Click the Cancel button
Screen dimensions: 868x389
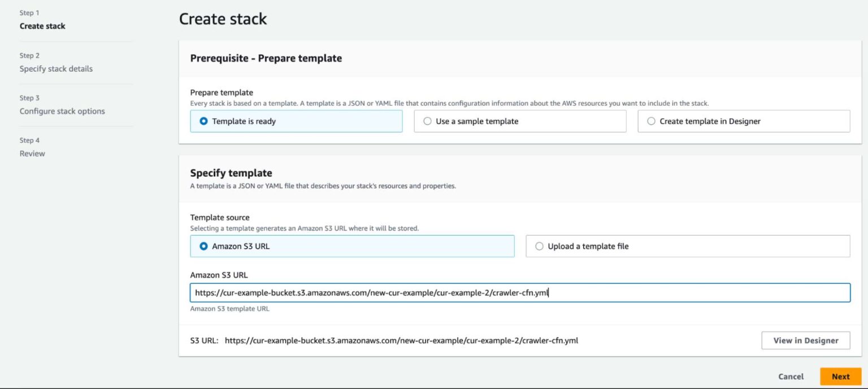(791, 376)
